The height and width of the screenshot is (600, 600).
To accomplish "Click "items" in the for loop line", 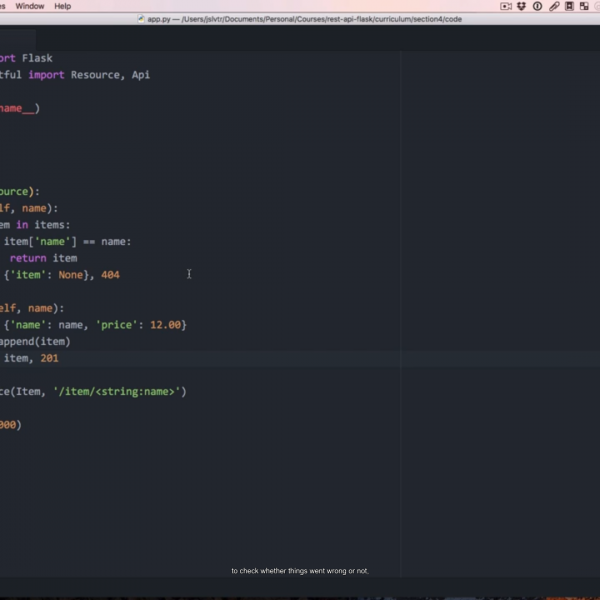I will [x=54, y=225].
